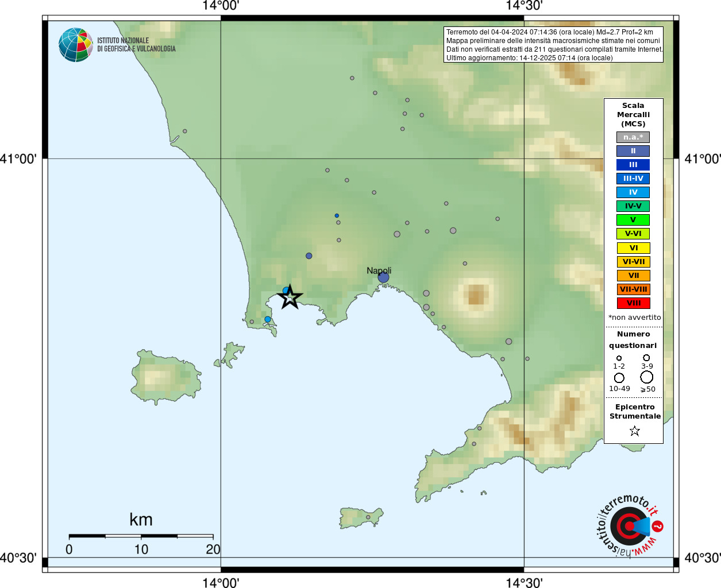Select the gray n.a.* legend swatch
721x588 pixels.
tap(633, 137)
